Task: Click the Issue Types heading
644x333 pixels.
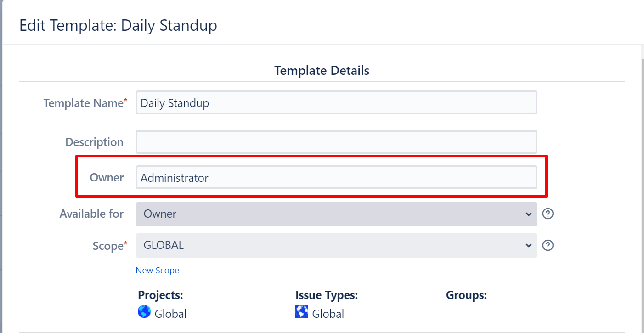Action: [x=326, y=295]
